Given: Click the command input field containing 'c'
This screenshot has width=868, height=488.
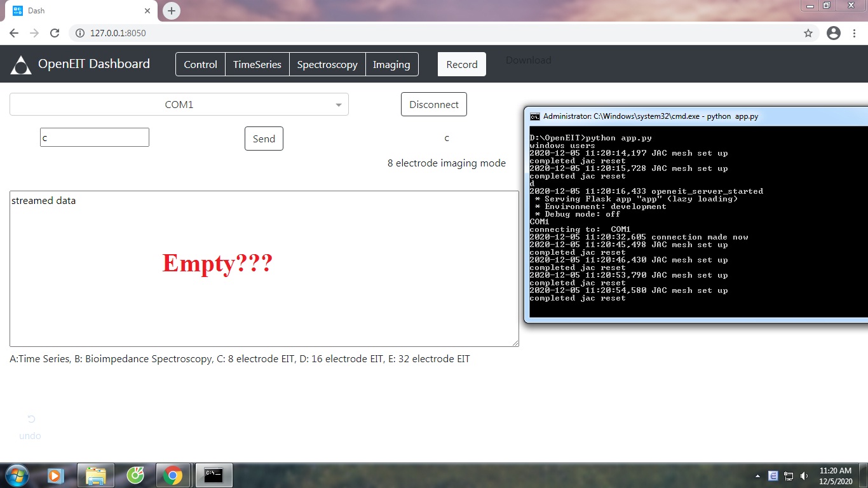Looking at the screenshot, I should click(94, 137).
